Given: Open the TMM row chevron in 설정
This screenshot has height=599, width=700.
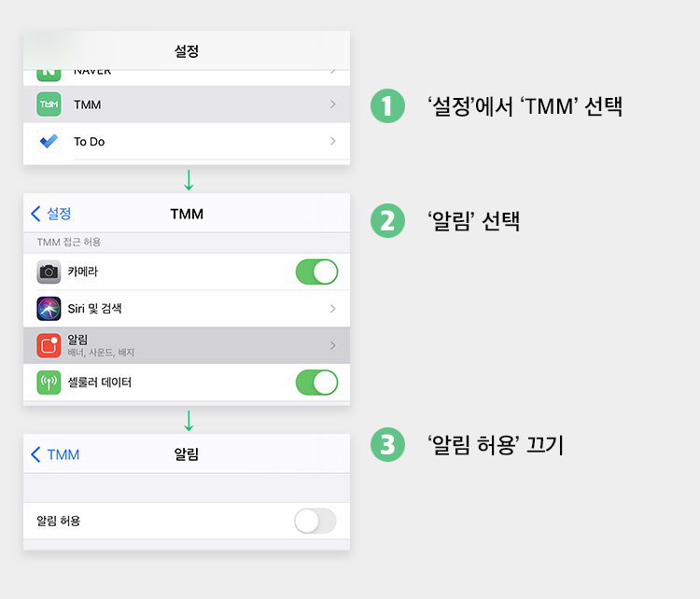Looking at the screenshot, I should [332, 104].
